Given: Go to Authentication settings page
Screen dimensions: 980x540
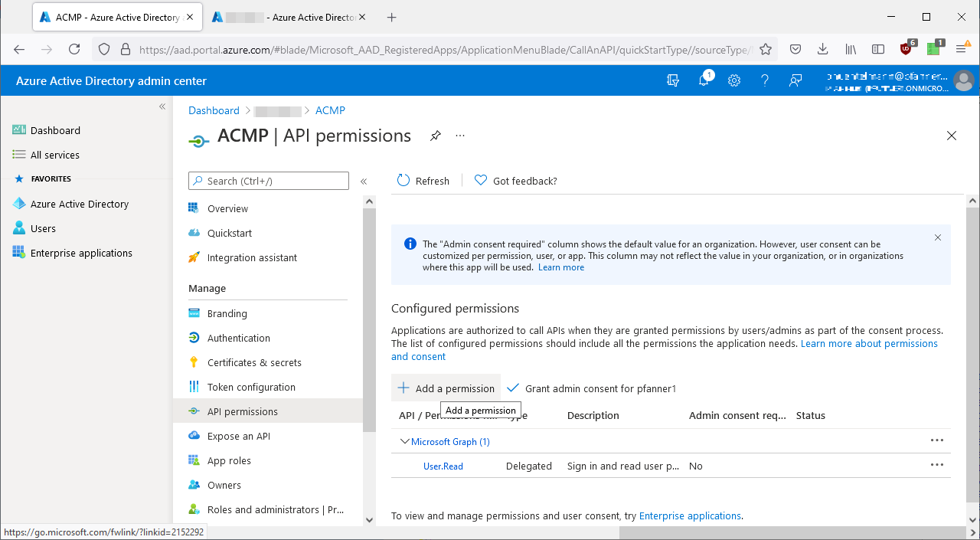Looking at the screenshot, I should click(x=238, y=338).
